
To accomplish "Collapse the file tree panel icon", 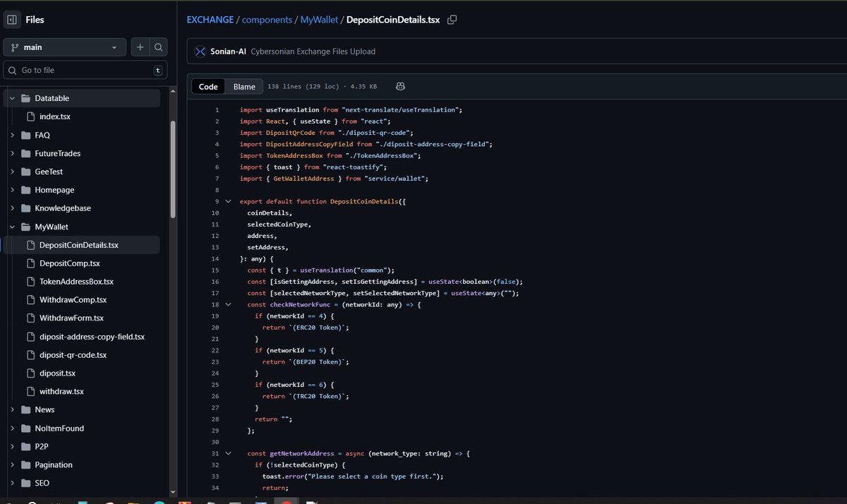I will pyautogui.click(x=12, y=20).
